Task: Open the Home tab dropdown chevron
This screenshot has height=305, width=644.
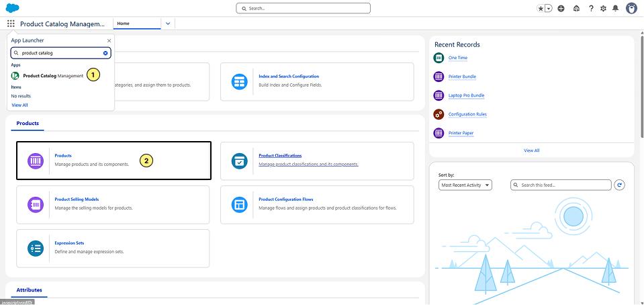Action: pyautogui.click(x=168, y=24)
